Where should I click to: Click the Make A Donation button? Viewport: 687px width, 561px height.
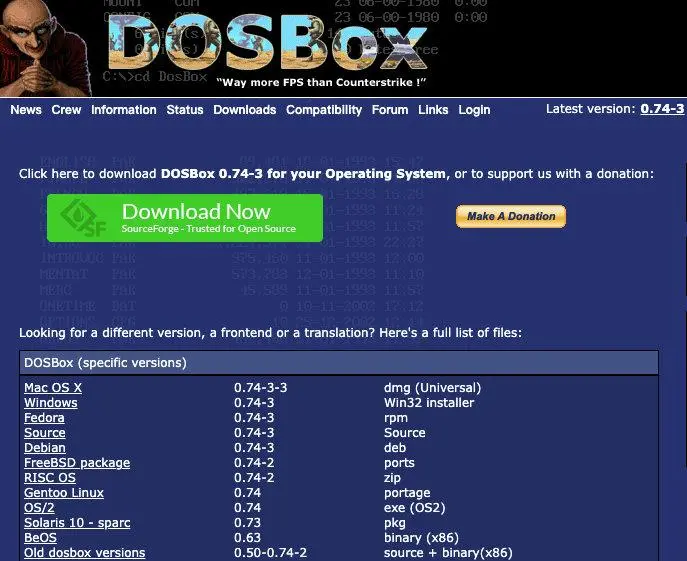pos(511,216)
